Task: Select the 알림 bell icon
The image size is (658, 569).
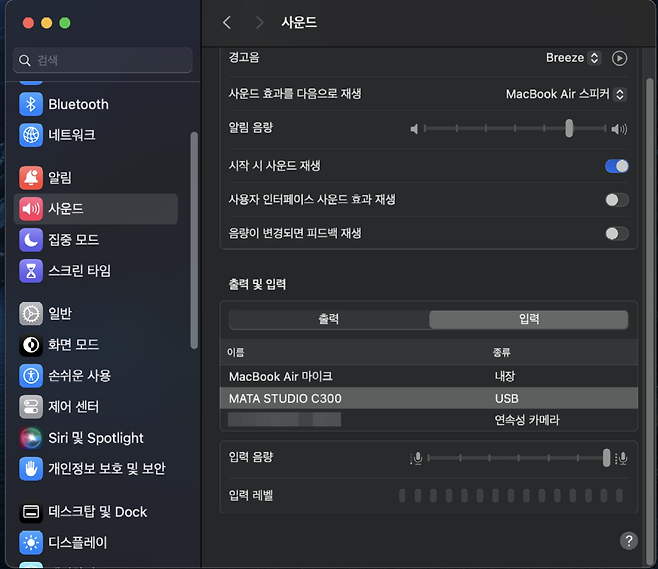Action: coord(31,178)
